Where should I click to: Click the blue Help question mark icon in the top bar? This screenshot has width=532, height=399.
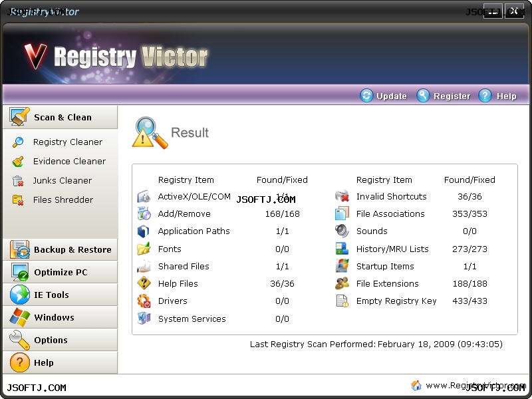[x=485, y=96]
